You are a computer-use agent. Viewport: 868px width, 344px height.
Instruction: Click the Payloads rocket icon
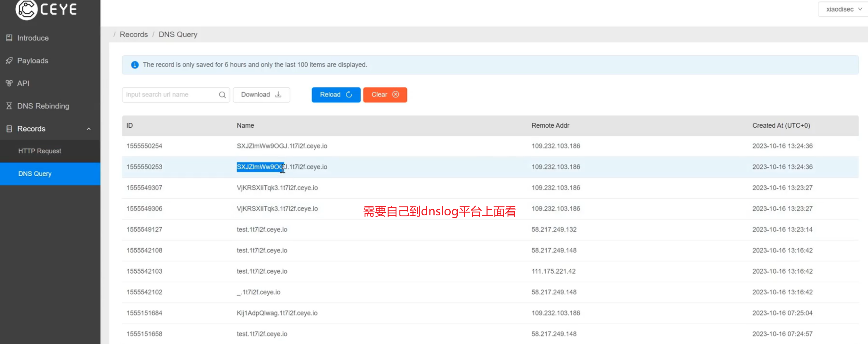pyautogui.click(x=9, y=61)
